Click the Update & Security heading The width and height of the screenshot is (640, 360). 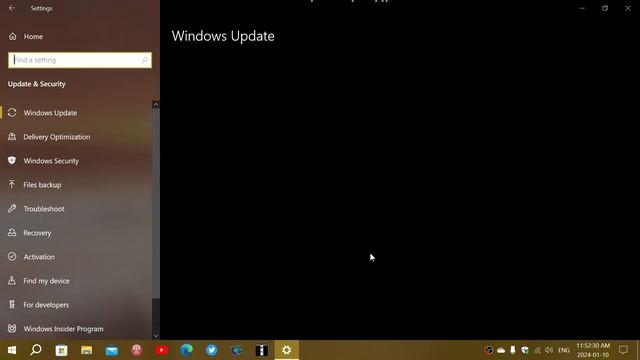(37, 84)
